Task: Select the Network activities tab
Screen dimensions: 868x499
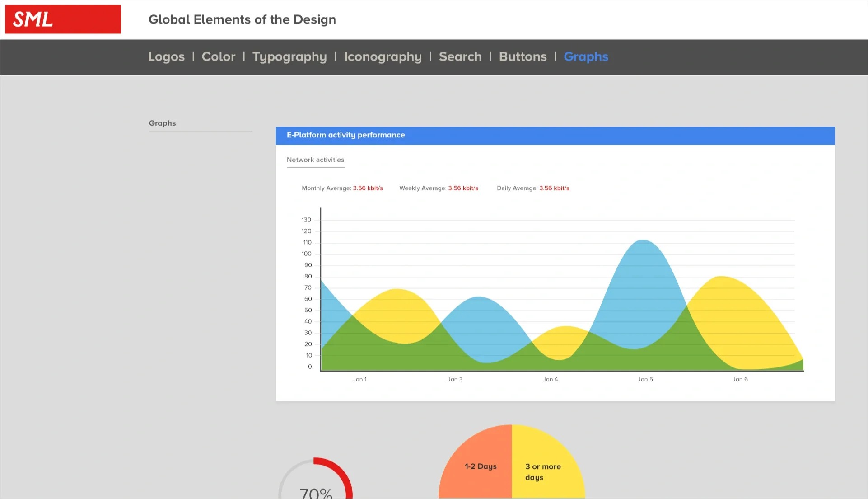Action: pyautogui.click(x=315, y=160)
